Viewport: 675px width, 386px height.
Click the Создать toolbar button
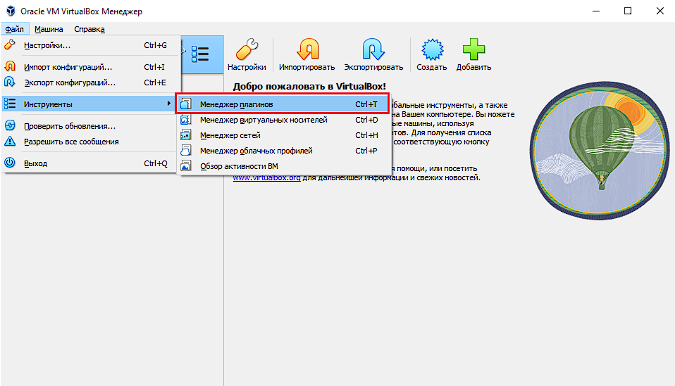432,55
